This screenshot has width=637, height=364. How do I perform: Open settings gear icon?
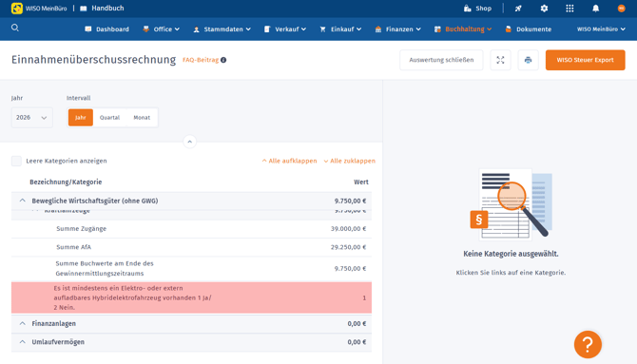coord(544,9)
